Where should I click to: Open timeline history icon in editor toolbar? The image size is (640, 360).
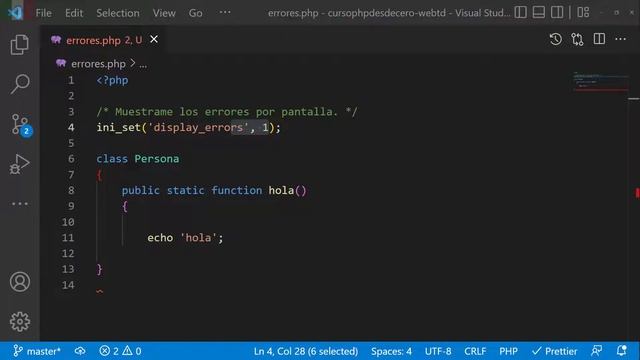click(556, 39)
